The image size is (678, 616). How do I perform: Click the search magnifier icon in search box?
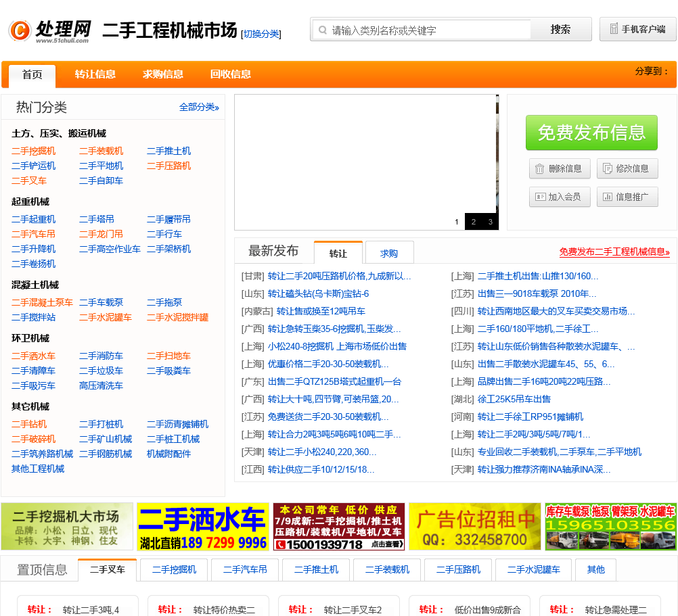323,30
